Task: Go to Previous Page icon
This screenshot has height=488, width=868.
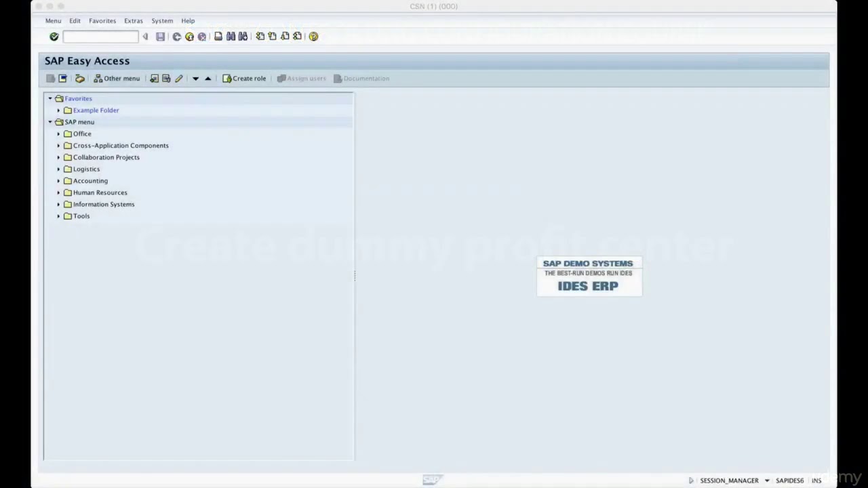Action: [x=272, y=37]
